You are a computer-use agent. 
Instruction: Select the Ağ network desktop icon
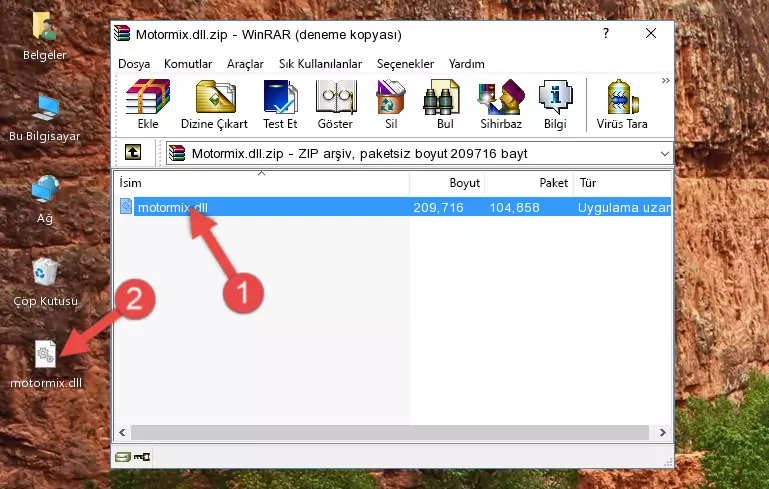point(45,199)
